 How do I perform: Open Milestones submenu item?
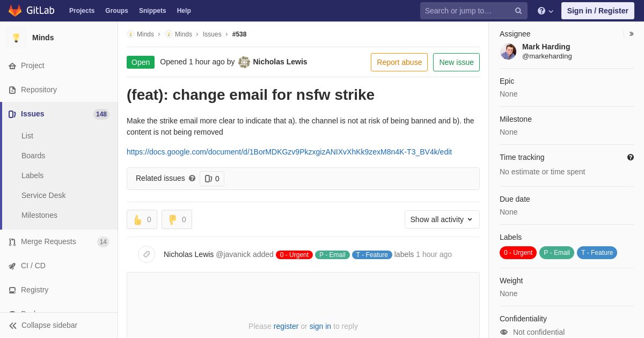click(39, 215)
